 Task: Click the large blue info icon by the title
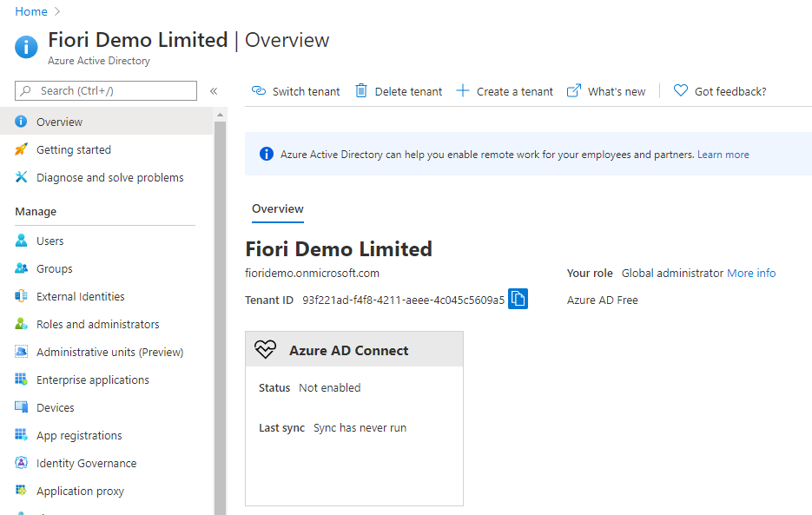coord(26,47)
